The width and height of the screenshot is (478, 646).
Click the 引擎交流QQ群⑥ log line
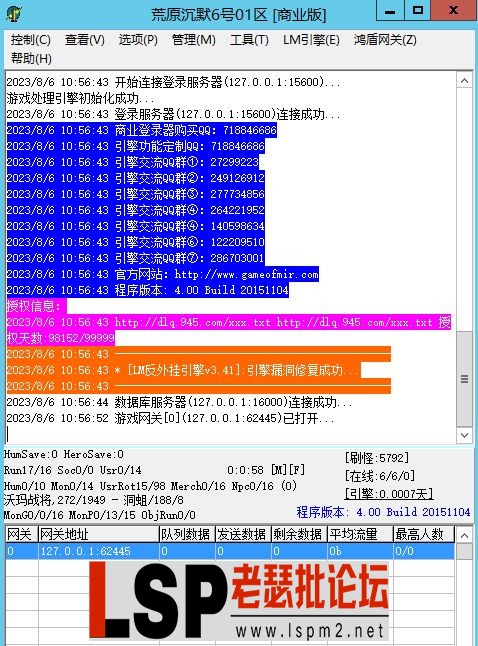tap(136, 242)
